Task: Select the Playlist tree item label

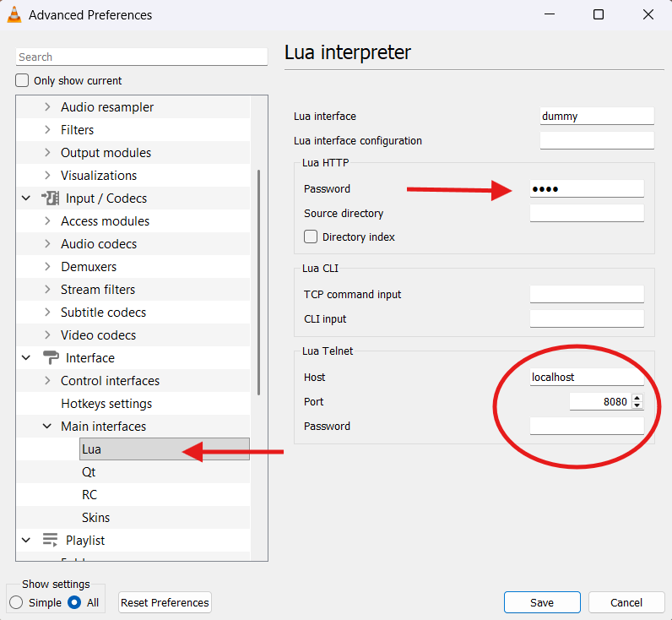Action: pos(85,541)
